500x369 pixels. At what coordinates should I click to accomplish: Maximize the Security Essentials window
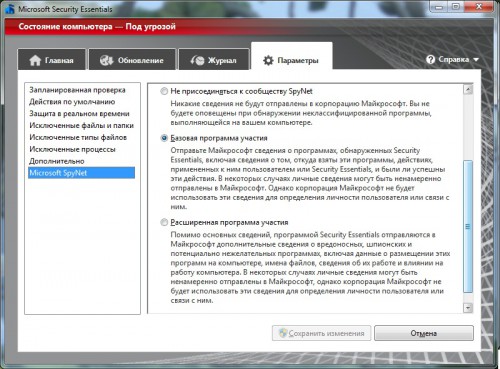click(456, 7)
